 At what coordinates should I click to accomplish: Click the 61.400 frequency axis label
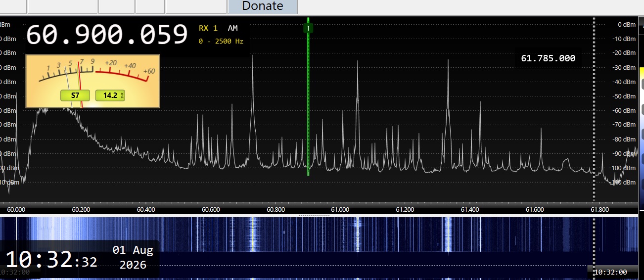click(470, 210)
